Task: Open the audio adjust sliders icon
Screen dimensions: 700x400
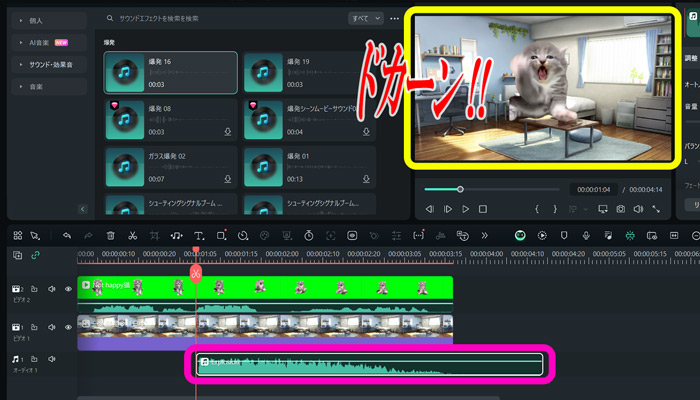Action: point(396,235)
